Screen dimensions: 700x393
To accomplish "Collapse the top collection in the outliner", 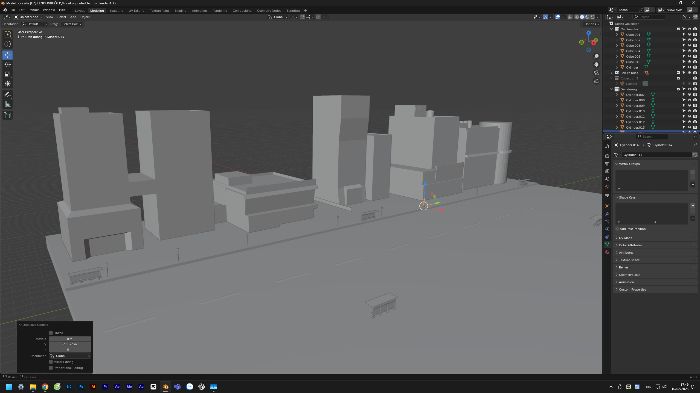I will 612,29.
